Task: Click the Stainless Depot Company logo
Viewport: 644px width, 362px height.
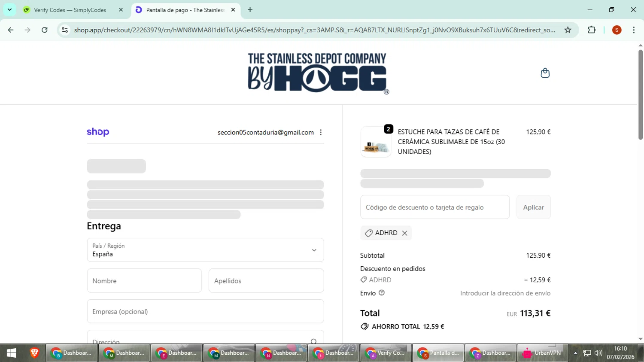Action: (318, 73)
